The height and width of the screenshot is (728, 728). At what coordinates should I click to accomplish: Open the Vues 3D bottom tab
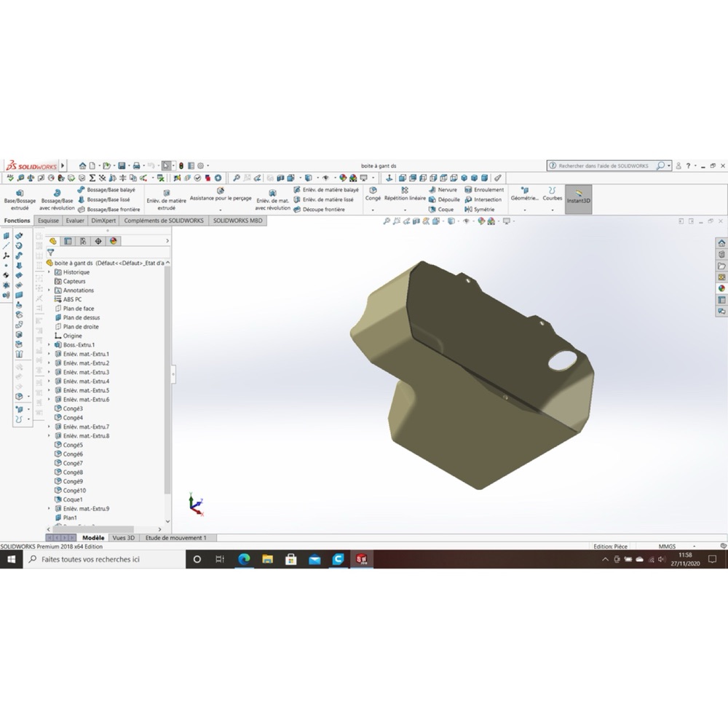click(124, 538)
